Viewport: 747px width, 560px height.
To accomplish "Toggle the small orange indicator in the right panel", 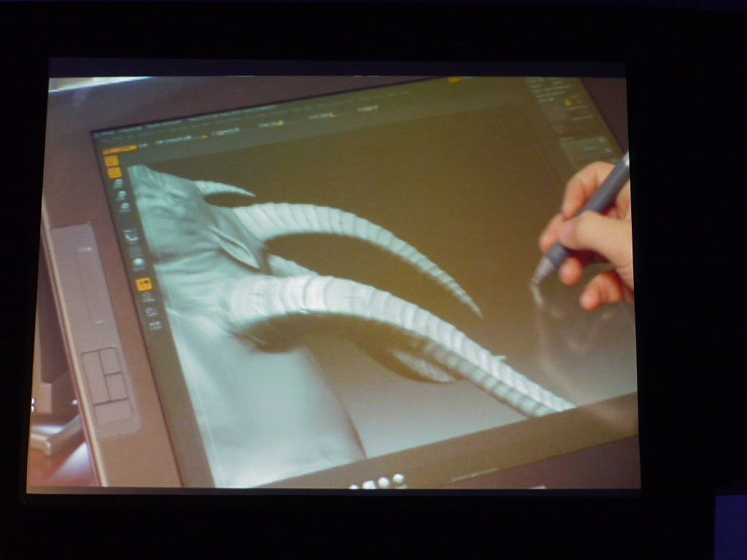I will [x=568, y=104].
